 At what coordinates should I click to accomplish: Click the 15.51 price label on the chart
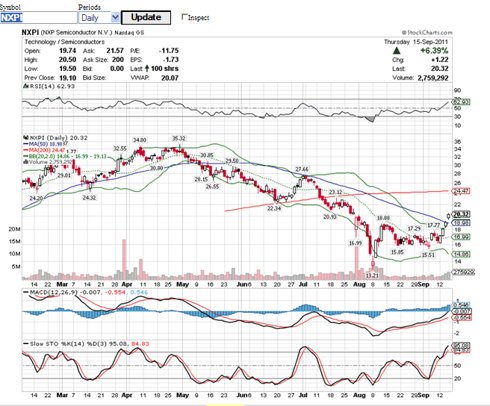pos(428,255)
